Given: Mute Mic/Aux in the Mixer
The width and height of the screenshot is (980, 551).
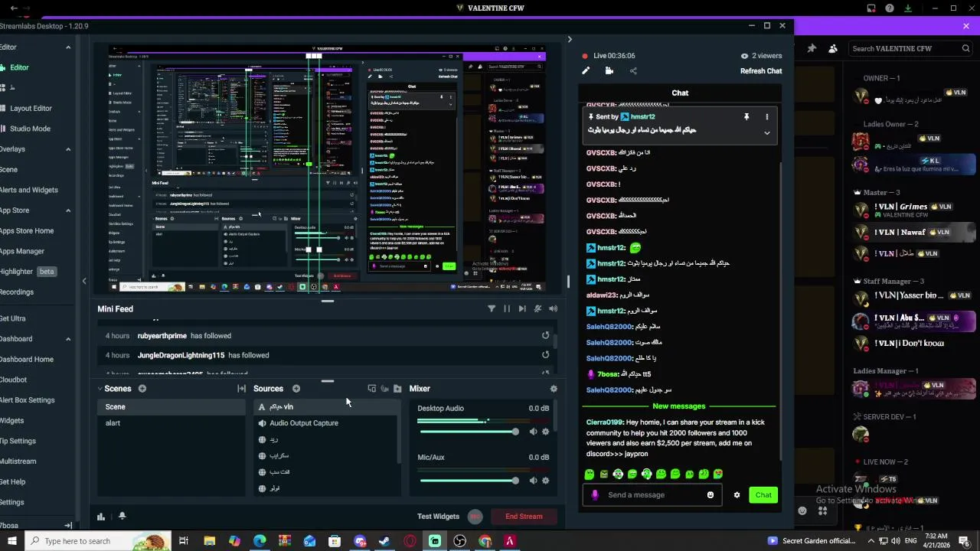Looking at the screenshot, I should (533, 481).
